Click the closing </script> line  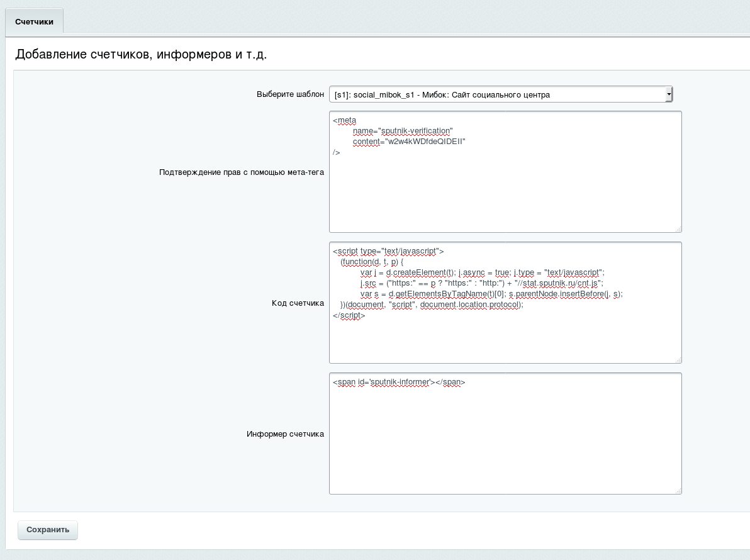349,315
